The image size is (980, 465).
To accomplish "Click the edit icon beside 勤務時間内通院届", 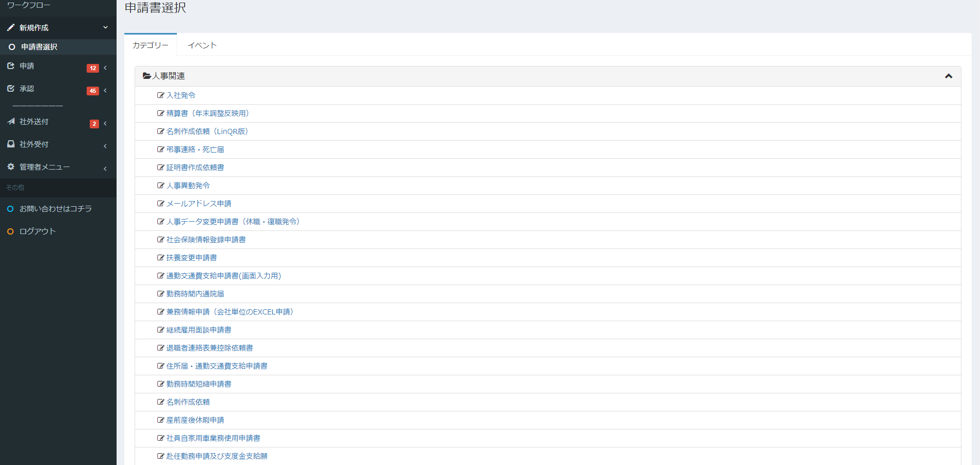I will coord(160,294).
